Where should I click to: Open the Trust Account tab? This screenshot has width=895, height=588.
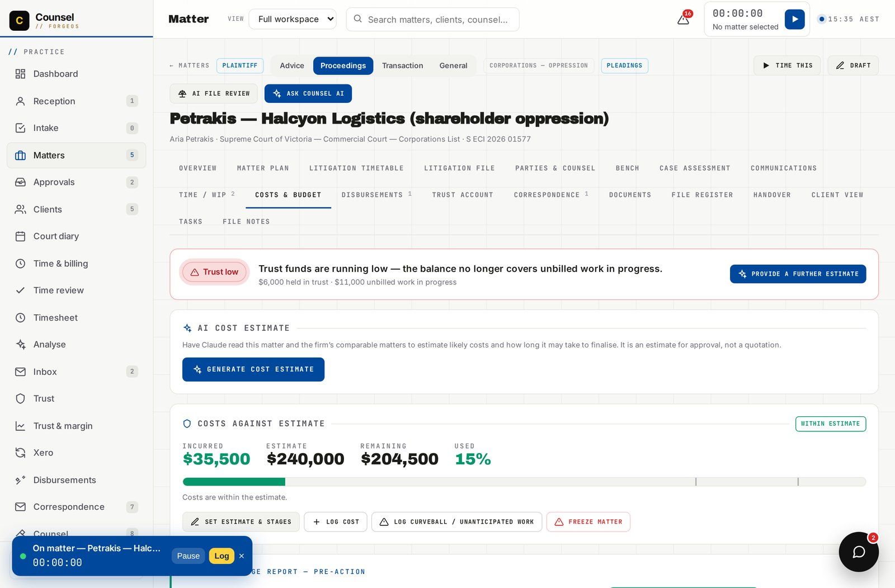click(x=463, y=195)
